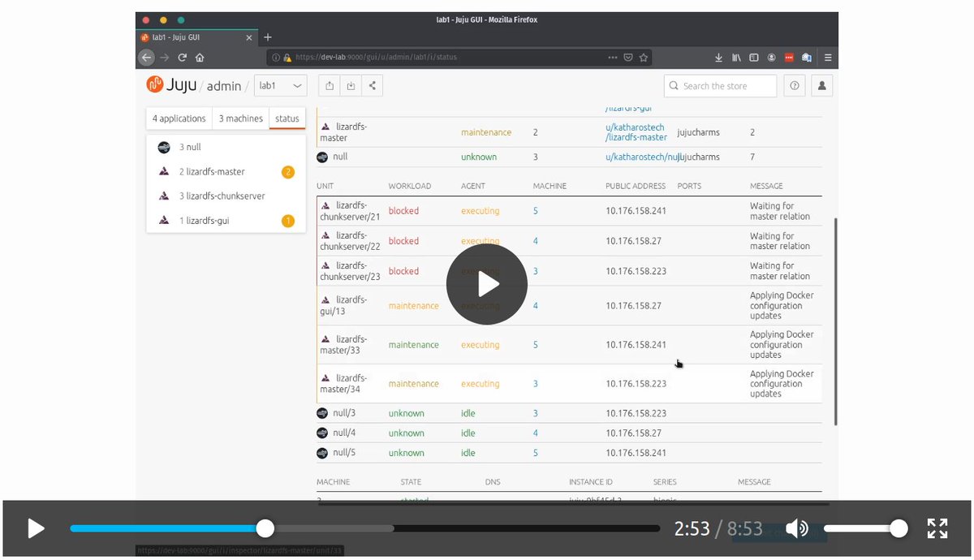Toggle Firefox sidebar icon

tap(754, 58)
